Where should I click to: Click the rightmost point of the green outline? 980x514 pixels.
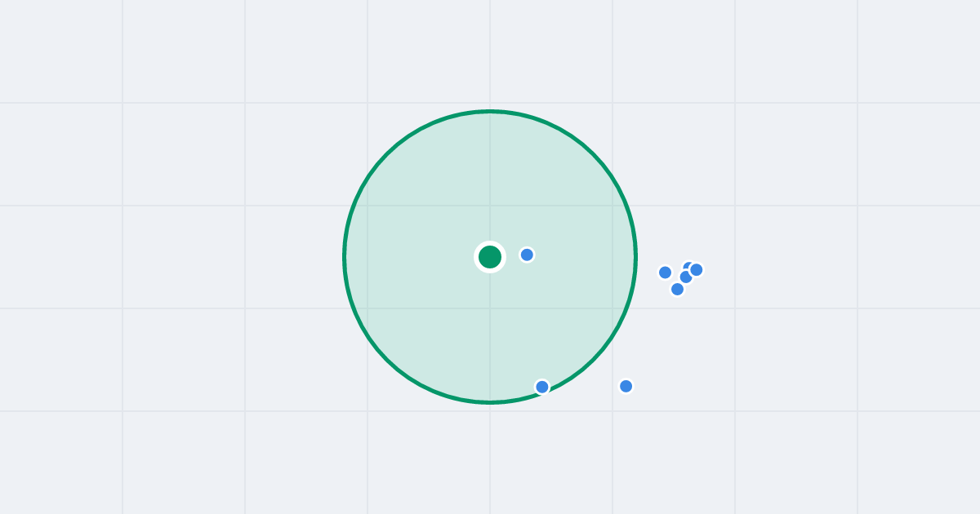coord(635,257)
